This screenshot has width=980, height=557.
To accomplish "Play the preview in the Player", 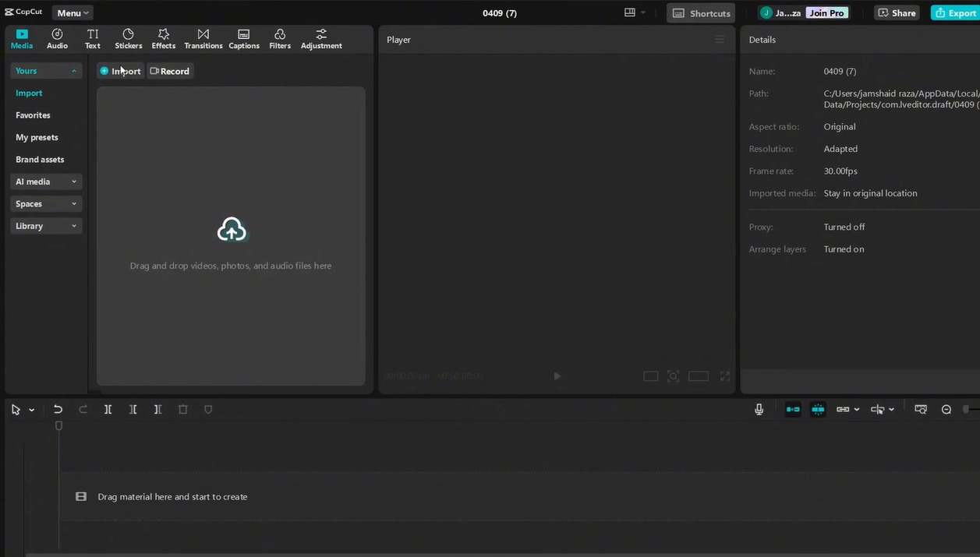I will [557, 376].
